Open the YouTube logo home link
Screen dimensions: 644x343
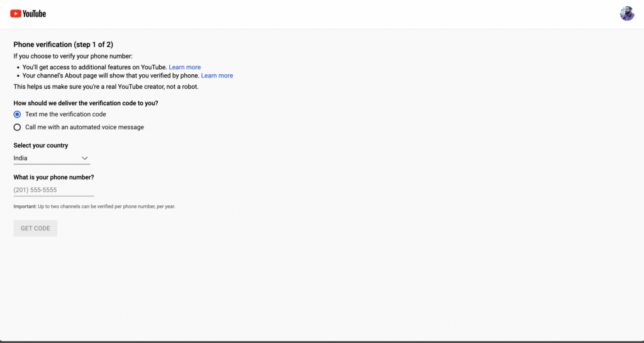tap(28, 14)
